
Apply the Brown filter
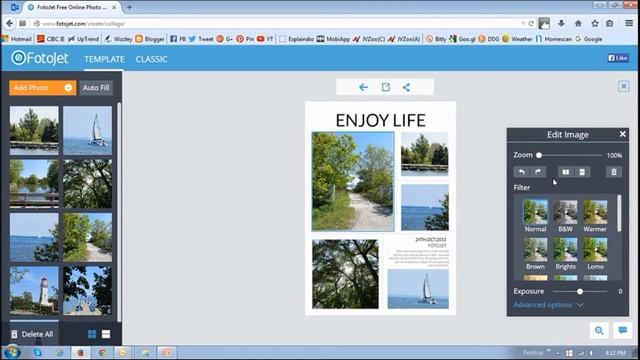tap(536, 253)
